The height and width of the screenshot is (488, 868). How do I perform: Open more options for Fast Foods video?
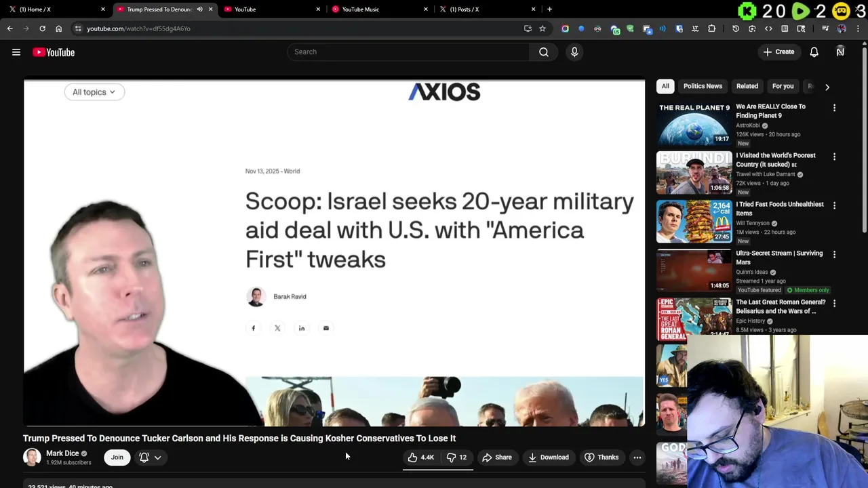coord(834,205)
